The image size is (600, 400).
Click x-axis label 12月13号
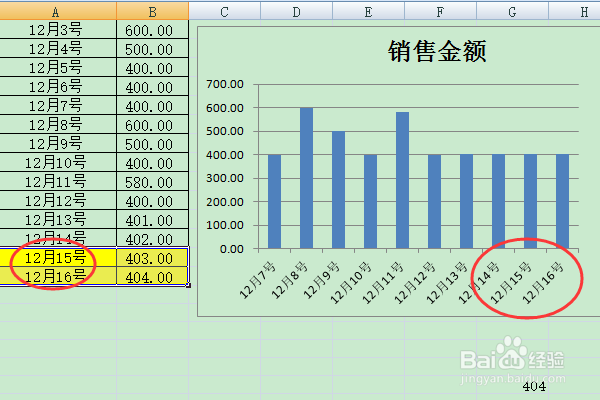(447, 282)
